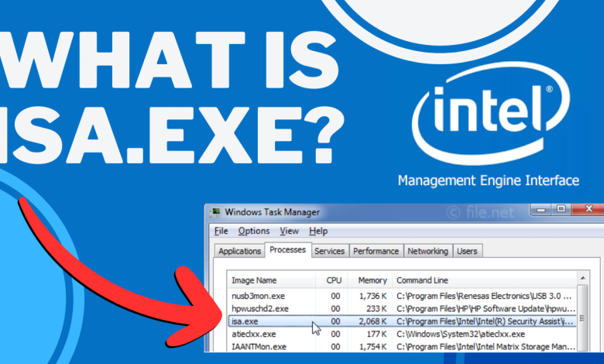The width and height of the screenshot is (604, 364).
Task: Select the nusb3mon.exe process row
Action: click(402, 296)
